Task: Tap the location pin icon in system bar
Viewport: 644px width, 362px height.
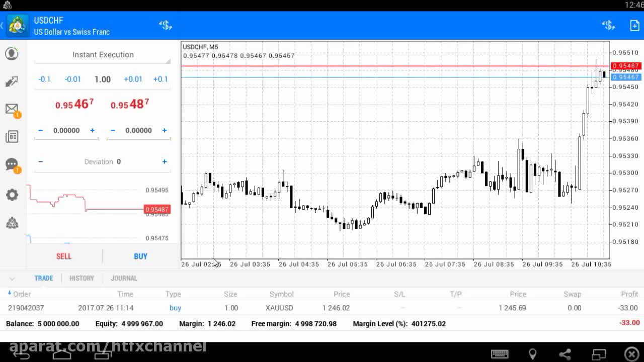Action: click(x=532, y=354)
